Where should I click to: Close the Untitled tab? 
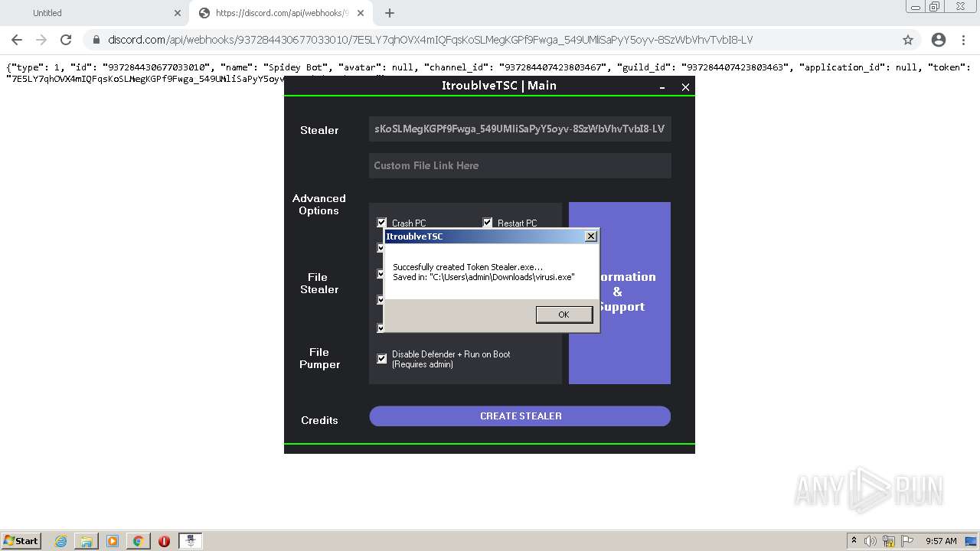coord(177,13)
